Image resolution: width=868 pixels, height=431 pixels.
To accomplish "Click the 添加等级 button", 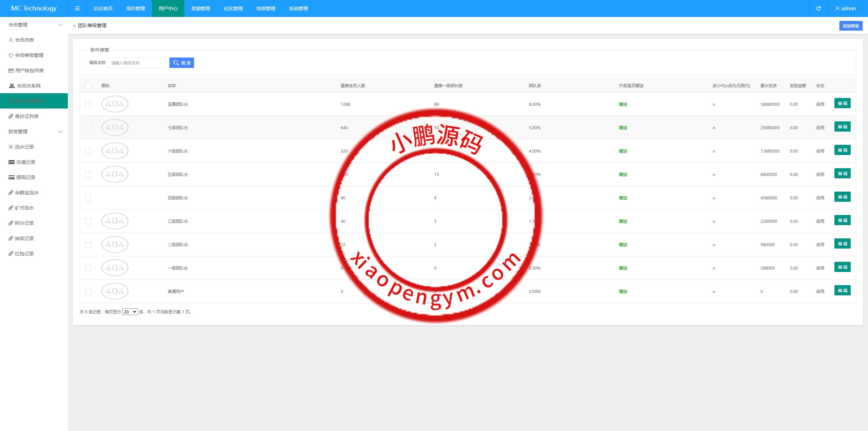I will tap(850, 26).
